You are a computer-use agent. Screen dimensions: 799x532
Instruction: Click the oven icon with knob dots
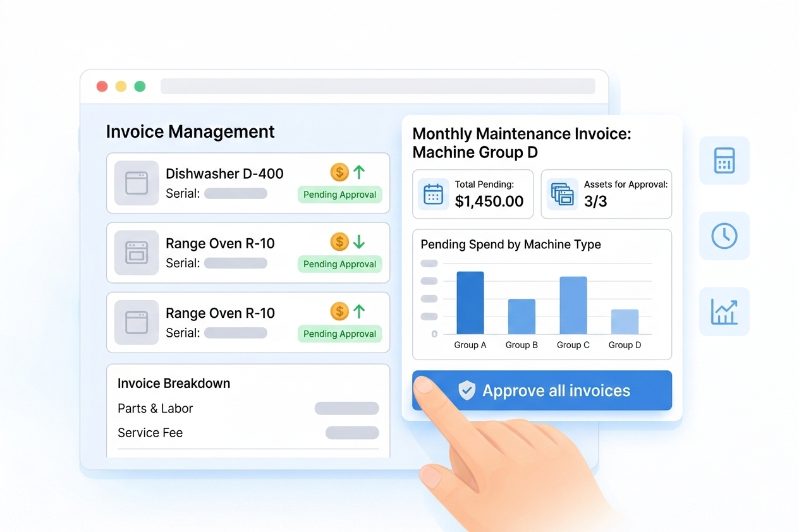tap(137, 253)
